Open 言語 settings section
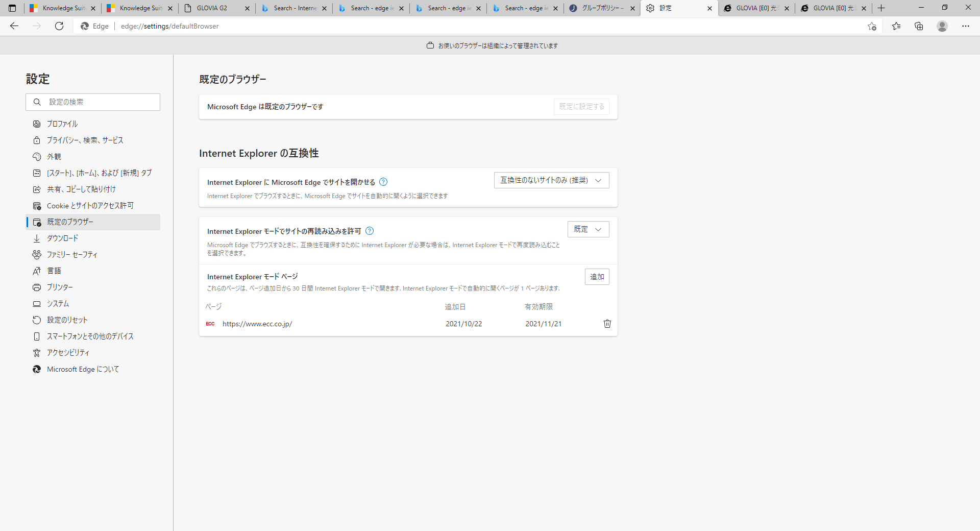The image size is (980, 531). [93, 271]
